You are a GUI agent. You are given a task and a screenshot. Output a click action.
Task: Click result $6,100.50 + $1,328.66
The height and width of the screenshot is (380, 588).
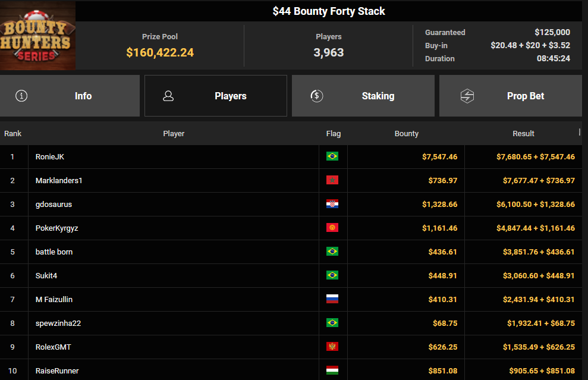tap(536, 205)
